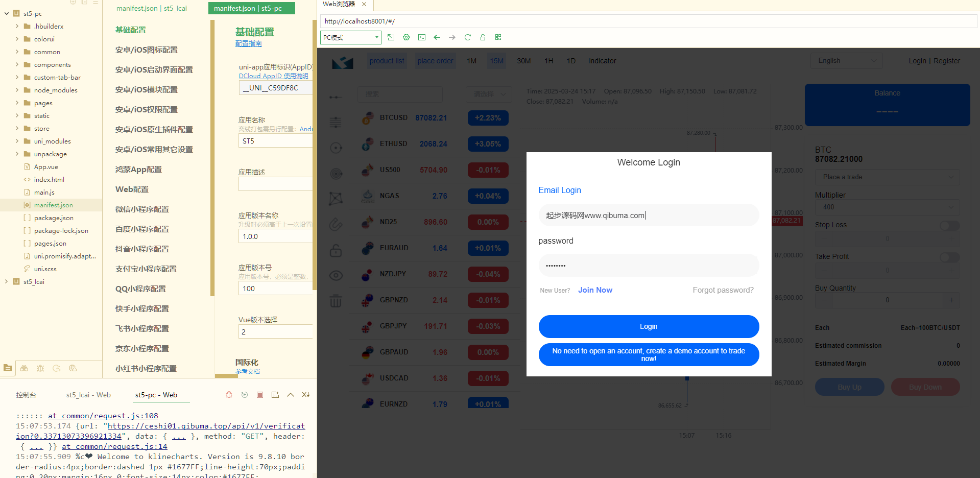This screenshot has height=478, width=980.
Task: Rerun the project from console toolbar
Action: pyautogui.click(x=245, y=395)
